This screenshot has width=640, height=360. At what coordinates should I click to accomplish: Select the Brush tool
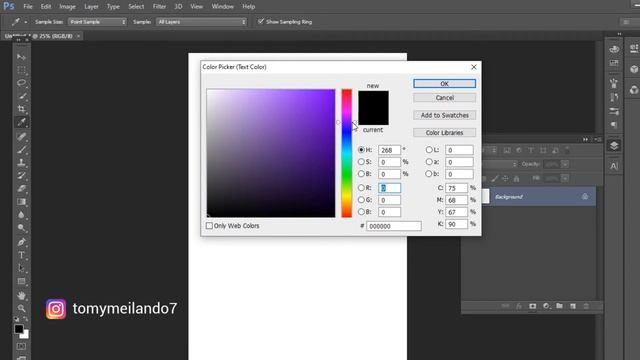click(x=21, y=149)
